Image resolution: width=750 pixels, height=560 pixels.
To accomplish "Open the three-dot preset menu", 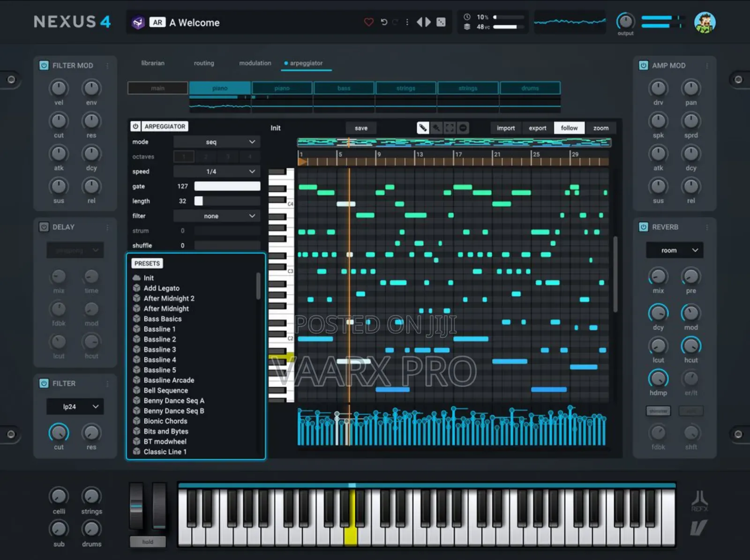I will tap(407, 22).
